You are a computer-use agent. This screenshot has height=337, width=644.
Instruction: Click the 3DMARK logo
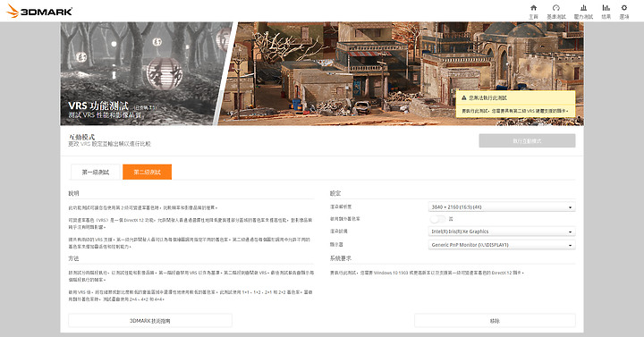coord(40,11)
